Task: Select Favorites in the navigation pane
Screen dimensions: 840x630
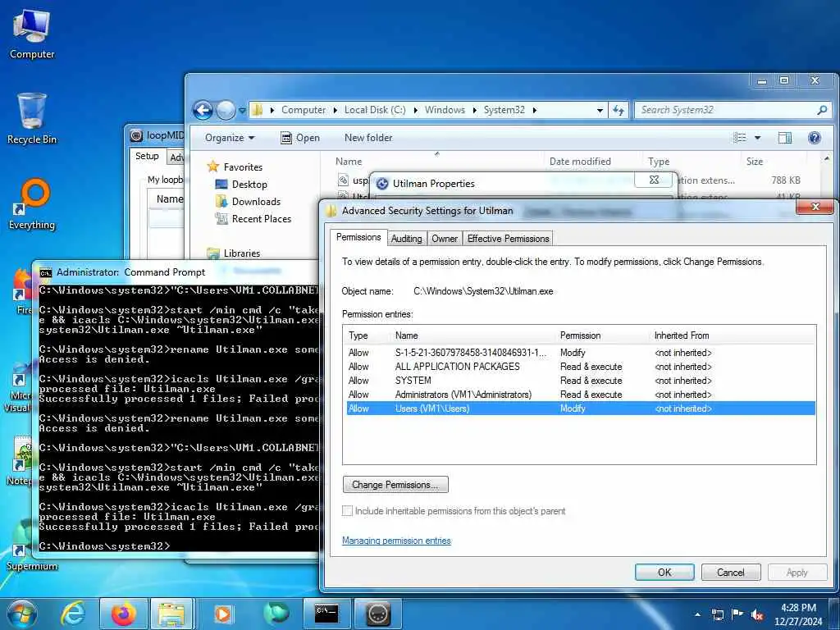Action: [x=235, y=167]
